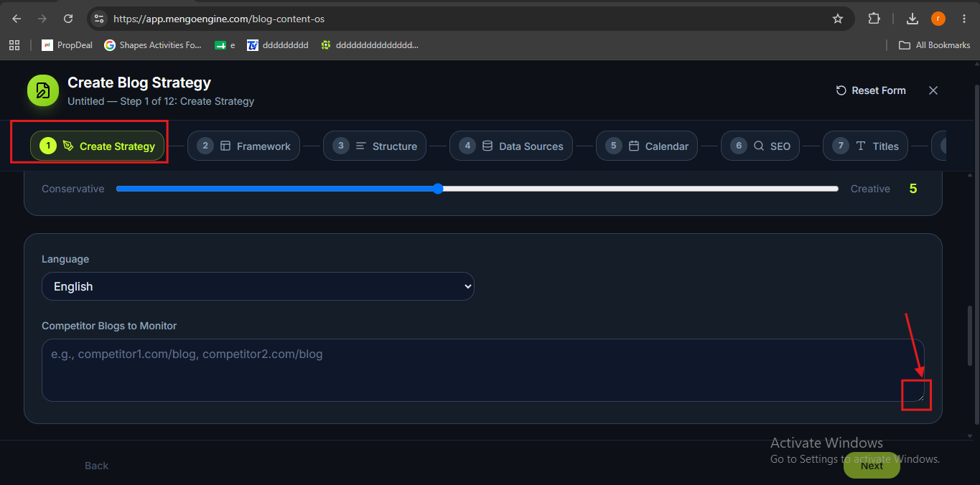Select the SEO step
Screen dimensions: 980x485
(x=760, y=146)
